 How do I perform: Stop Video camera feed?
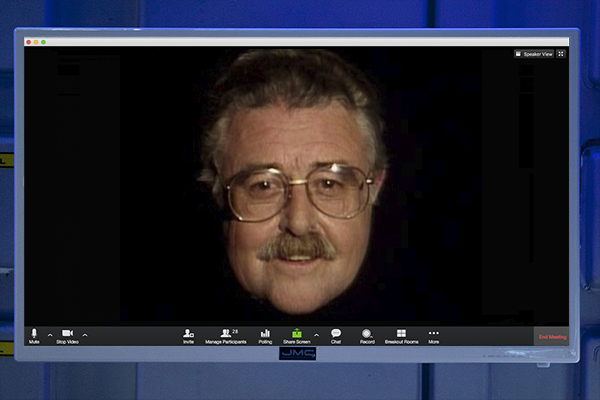tap(68, 335)
